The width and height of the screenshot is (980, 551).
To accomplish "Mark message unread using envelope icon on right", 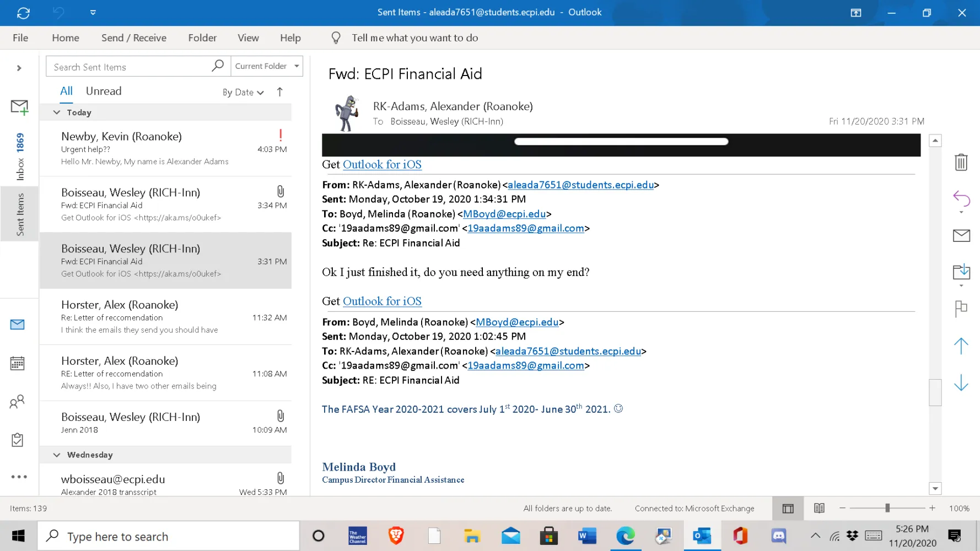I will click(x=961, y=236).
